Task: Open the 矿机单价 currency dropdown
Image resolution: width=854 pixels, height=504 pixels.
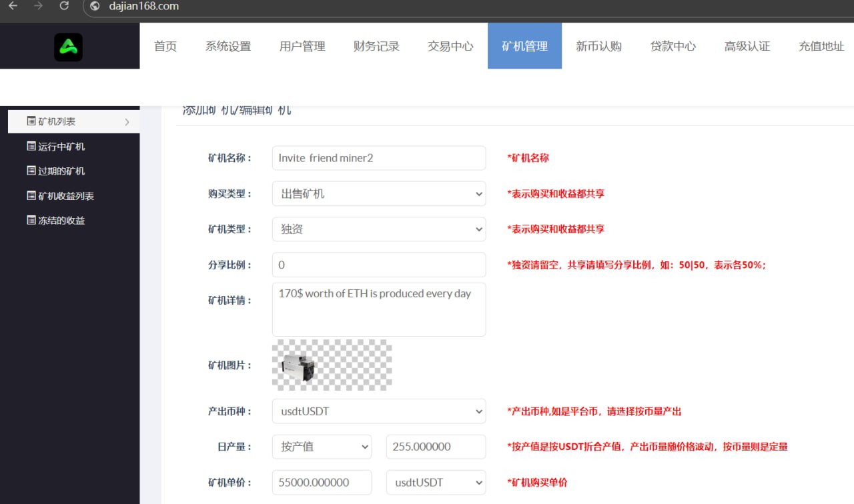Action: coord(436,482)
